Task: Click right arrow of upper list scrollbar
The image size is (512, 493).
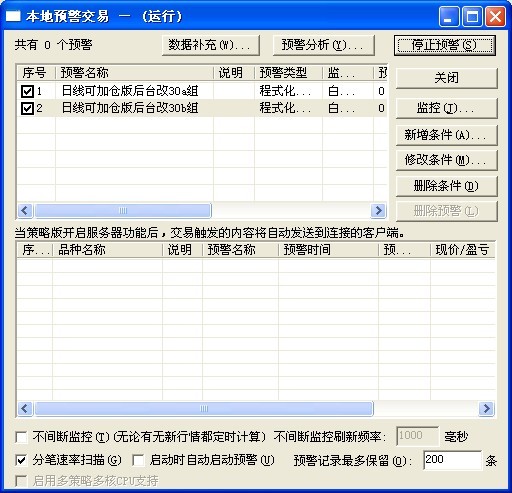Action: [x=379, y=210]
